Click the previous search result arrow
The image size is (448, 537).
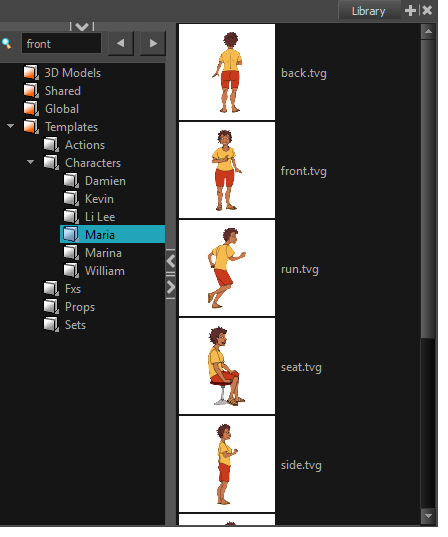click(x=120, y=43)
